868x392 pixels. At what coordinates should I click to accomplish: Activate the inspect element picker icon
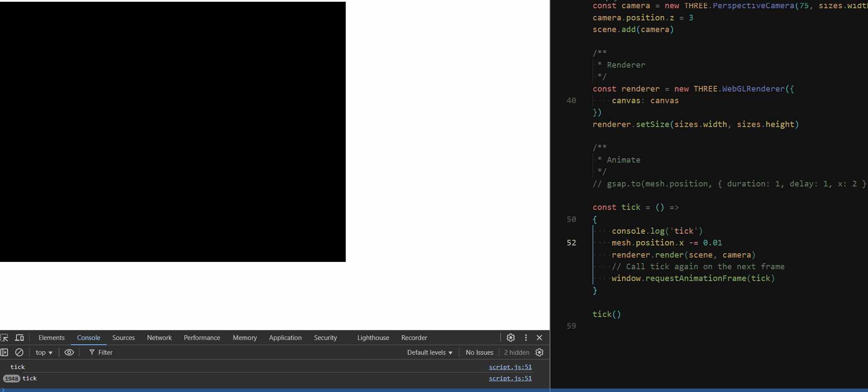point(4,338)
